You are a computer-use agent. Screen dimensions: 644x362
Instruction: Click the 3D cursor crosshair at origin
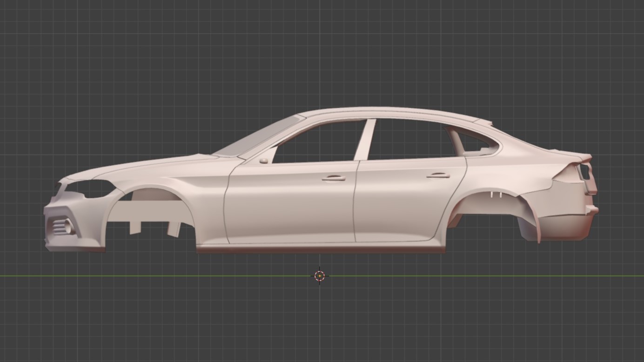[320, 276]
